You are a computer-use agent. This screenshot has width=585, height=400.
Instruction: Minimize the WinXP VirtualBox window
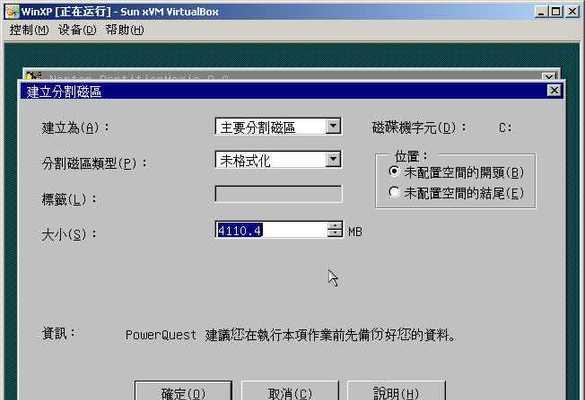[541, 11]
